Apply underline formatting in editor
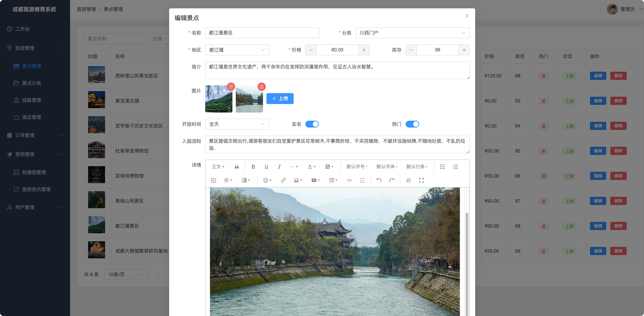 pos(266,167)
